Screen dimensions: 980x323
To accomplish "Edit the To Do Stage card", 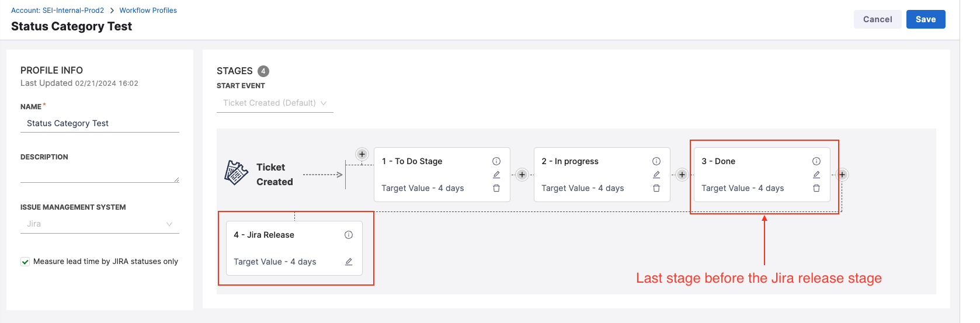I will (496, 175).
